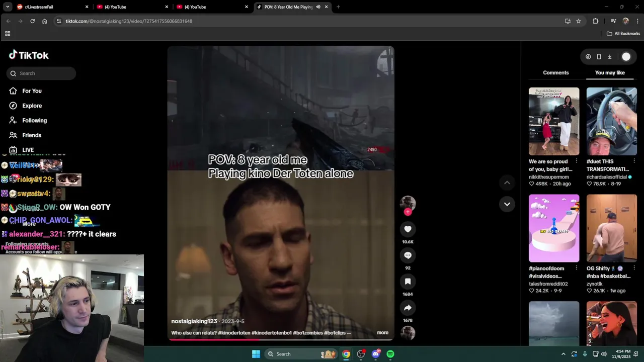Open the 'We are so proud' video thumbnail
Viewport: 644px width, 362px height.
click(x=554, y=121)
